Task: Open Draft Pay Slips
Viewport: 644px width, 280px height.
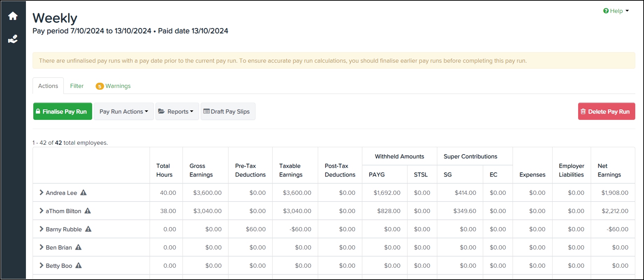Action: [228, 111]
